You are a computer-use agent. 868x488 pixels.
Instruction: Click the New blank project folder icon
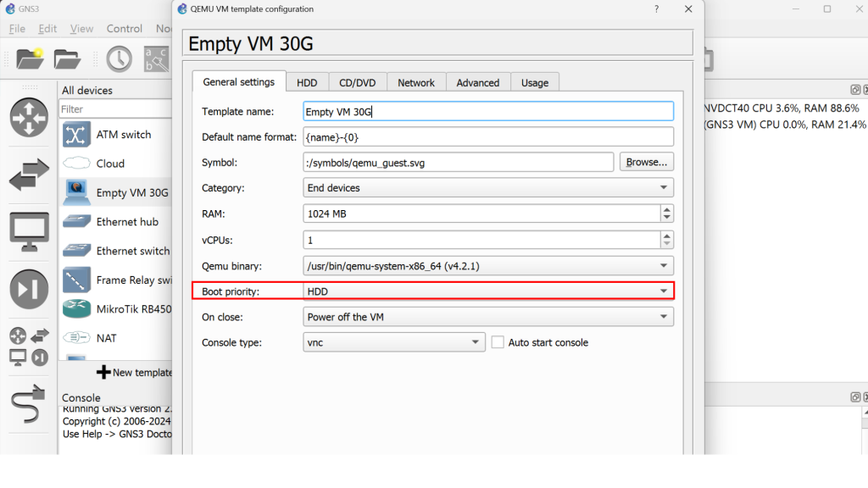[30, 58]
